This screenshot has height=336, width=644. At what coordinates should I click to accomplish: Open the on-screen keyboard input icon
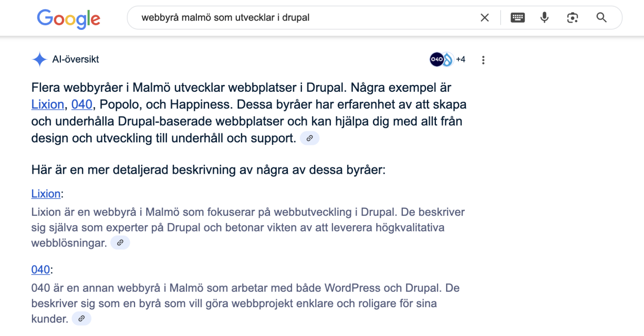[517, 17]
